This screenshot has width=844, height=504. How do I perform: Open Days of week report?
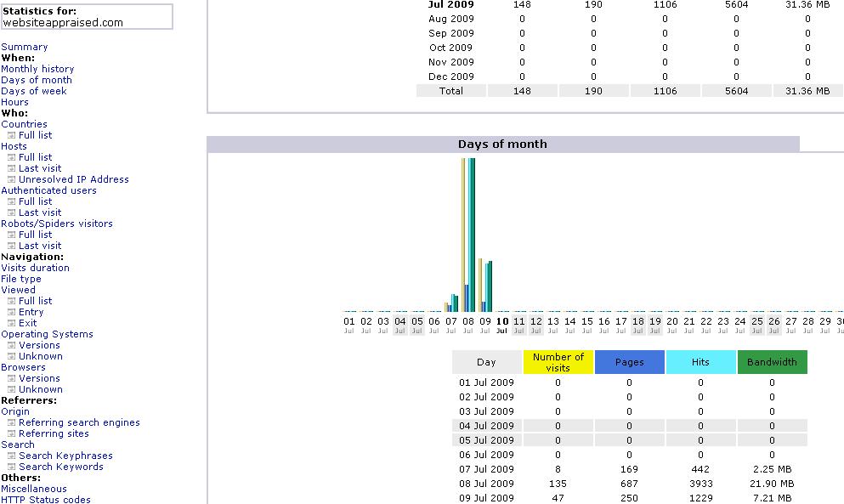[34, 91]
